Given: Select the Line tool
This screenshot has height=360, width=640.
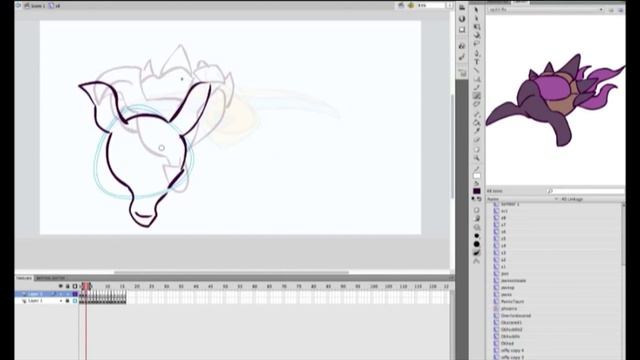Looking at the screenshot, I should click(x=477, y=70).
